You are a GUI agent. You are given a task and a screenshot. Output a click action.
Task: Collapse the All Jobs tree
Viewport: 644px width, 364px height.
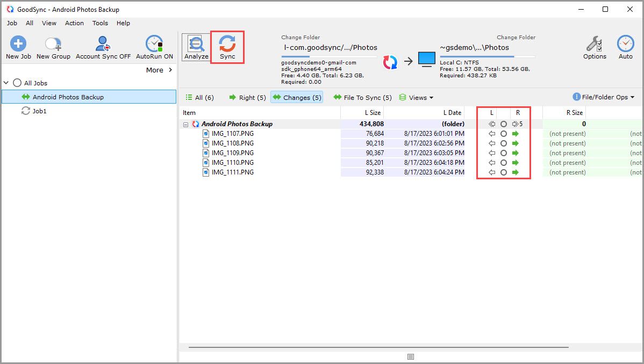pos(6,83)
